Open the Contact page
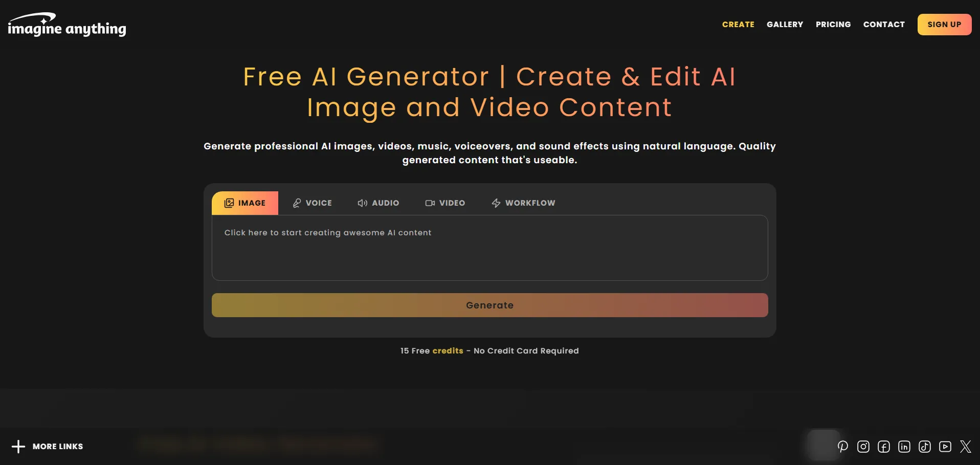This screenshot has height=465, width=980. click(x=884, y=25)
